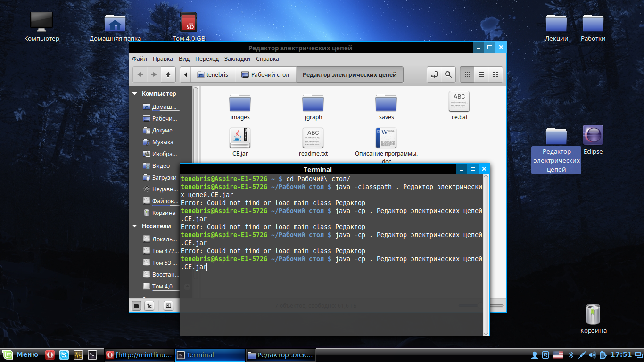
Task: Toggle the location entry path button
Action: (434, 74)
